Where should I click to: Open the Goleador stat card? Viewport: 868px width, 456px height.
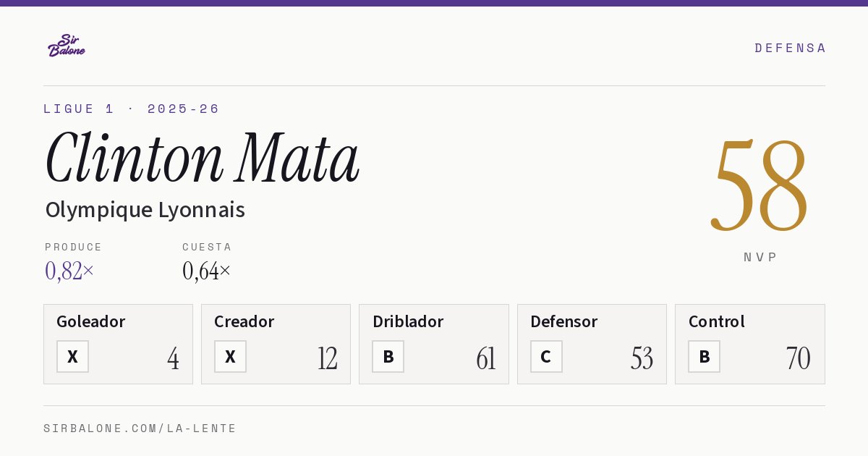pyautogui.click(x=118, y=344)
